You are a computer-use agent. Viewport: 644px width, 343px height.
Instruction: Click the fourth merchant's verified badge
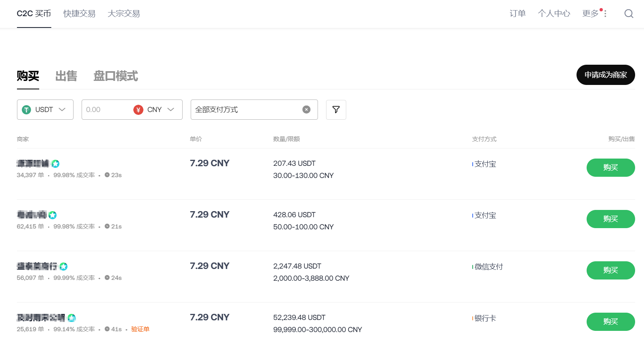coord(72,318)
